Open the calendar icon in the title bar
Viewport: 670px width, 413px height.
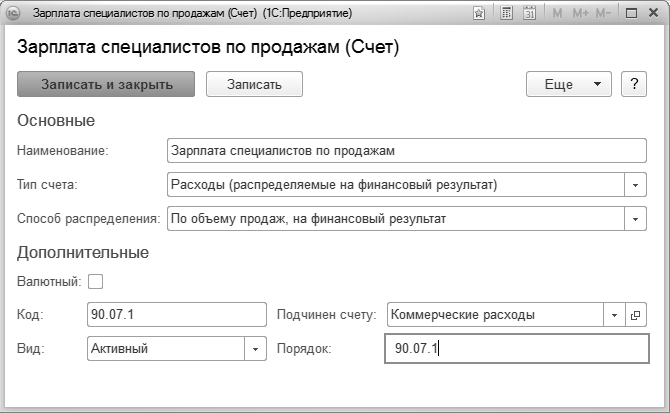click(x=529, y=15)
